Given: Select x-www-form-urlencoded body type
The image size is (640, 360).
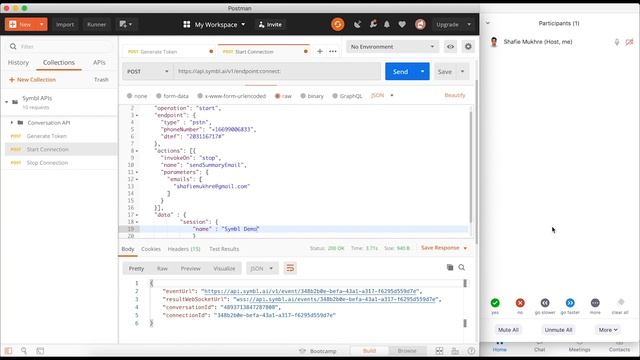Looking at the screenshot, I should 200,96.
